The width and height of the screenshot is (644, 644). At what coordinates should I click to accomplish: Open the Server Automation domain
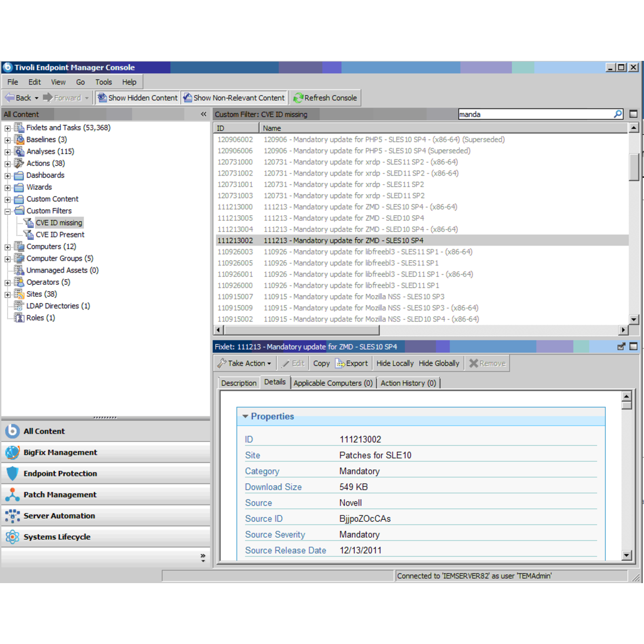(59, 516)
